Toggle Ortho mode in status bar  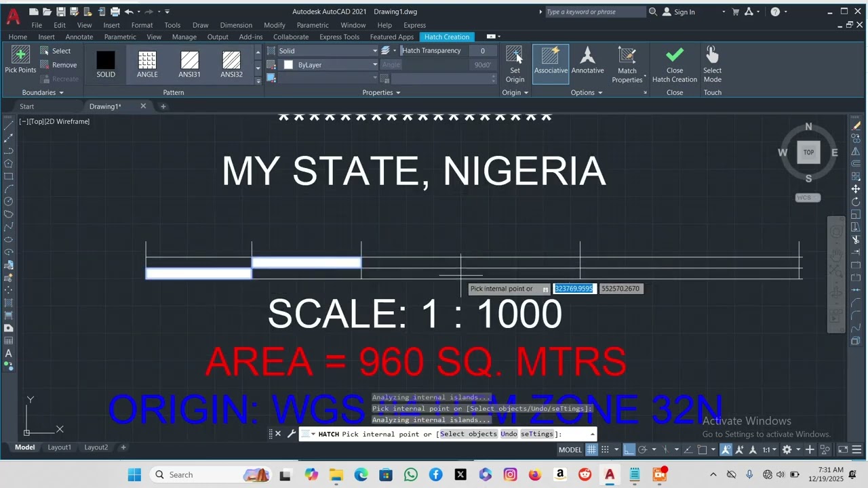click(629, 449)
